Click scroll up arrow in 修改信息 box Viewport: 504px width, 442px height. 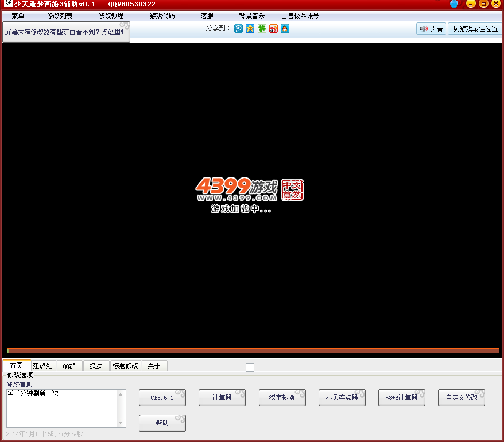121,394
